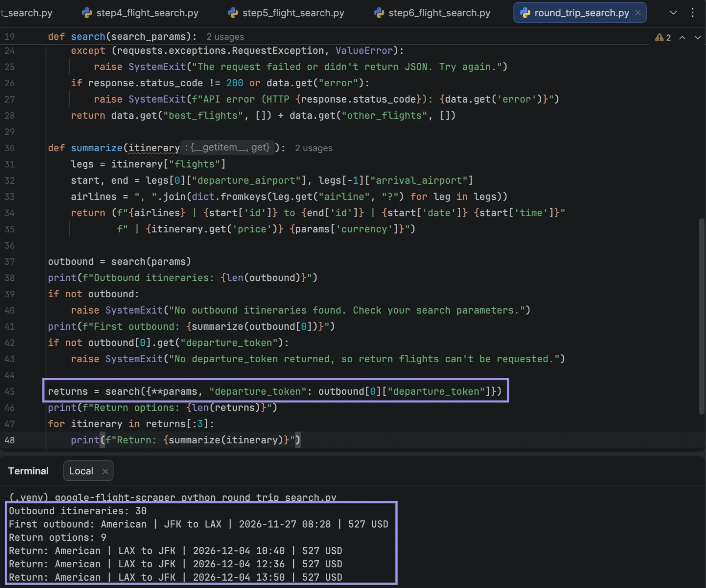Screen dimensions: 706x588
Task: Show the 2 usages hint for summarize function
Action: (314, 148)
